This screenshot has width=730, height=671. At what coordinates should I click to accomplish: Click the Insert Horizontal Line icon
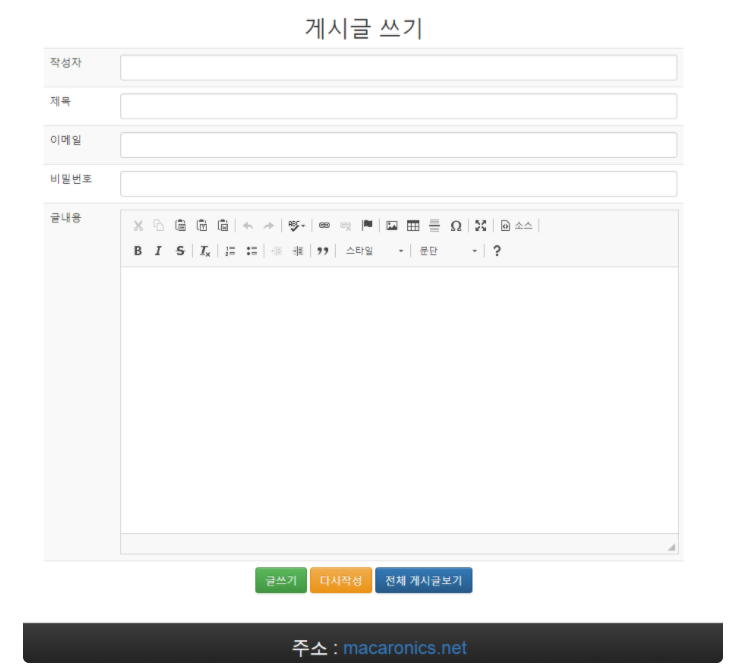[434, 226]
